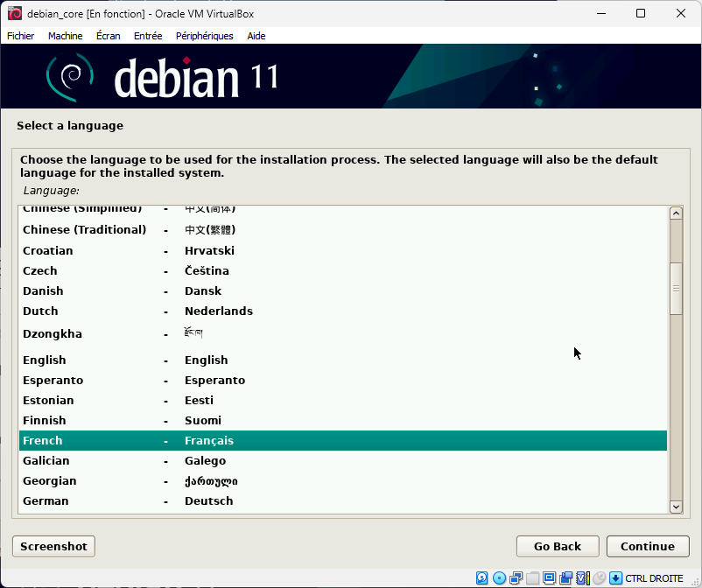Click the keyboard capture arrow icon
702x588 pixels.
pos(616,577)
